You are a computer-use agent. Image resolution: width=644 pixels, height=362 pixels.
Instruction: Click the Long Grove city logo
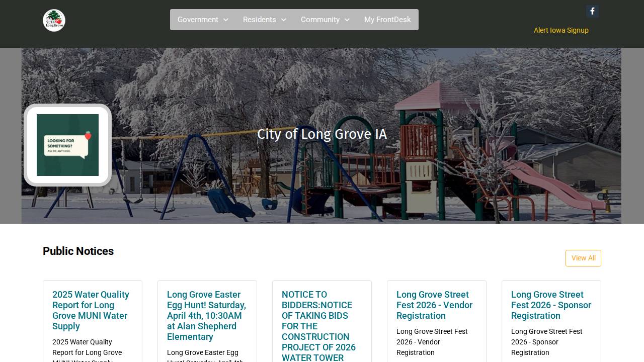click(x=54, y=20)
